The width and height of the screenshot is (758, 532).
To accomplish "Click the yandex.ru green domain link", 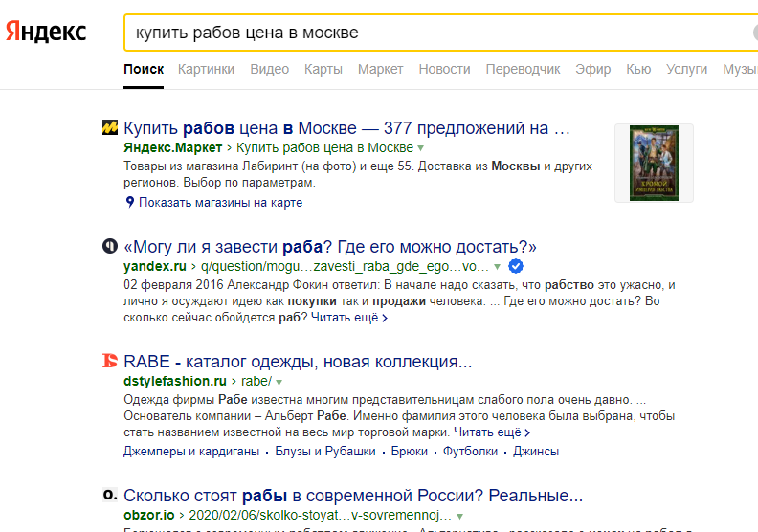I will [x=155, y=266].
